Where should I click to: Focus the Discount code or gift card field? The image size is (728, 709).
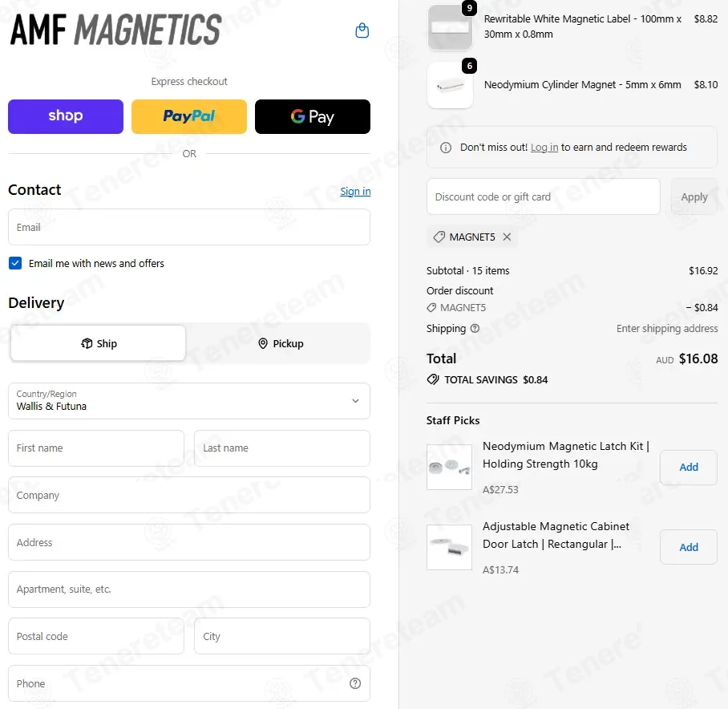[544, 196]
